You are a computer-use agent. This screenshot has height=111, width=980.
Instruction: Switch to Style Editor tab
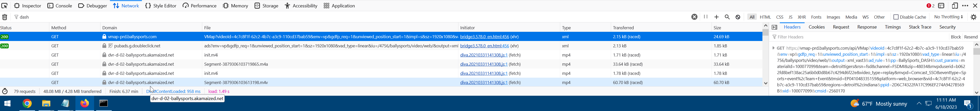pos(161,6)
